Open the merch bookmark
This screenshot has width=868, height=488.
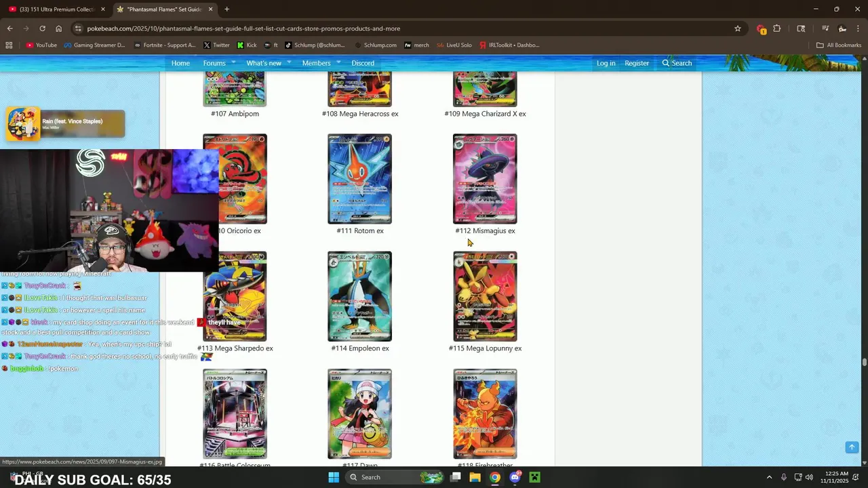[x=417, y=45]
